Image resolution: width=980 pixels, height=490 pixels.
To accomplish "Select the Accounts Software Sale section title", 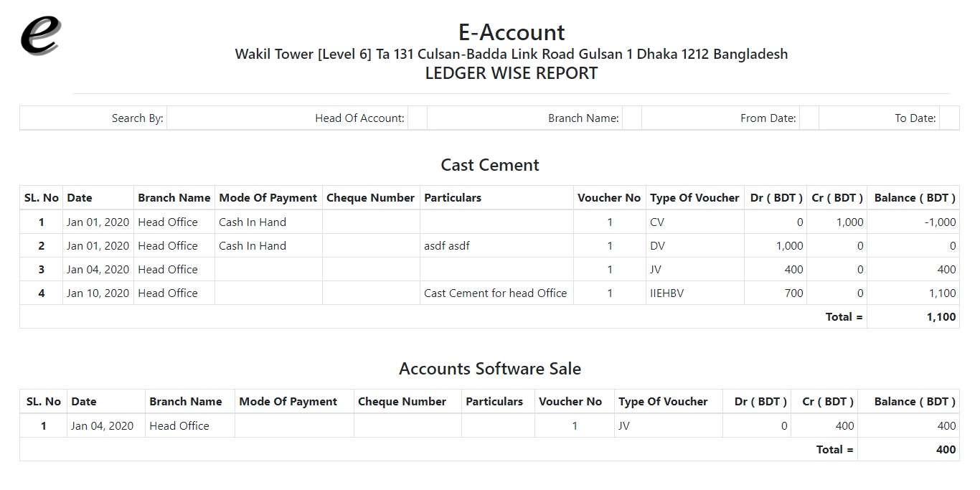I will pyautogui.click(x=490, y=369).
